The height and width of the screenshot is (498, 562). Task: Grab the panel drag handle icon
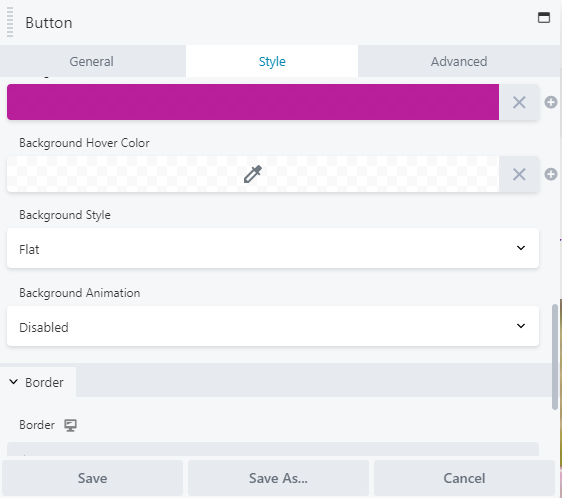(10, 22)
